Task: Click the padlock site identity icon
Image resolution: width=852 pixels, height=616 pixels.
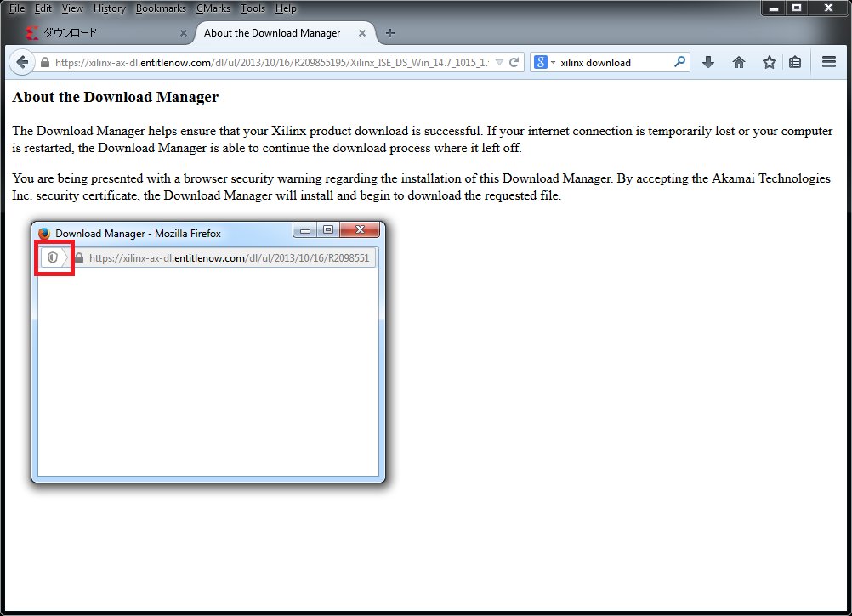Action: point(45,62)
